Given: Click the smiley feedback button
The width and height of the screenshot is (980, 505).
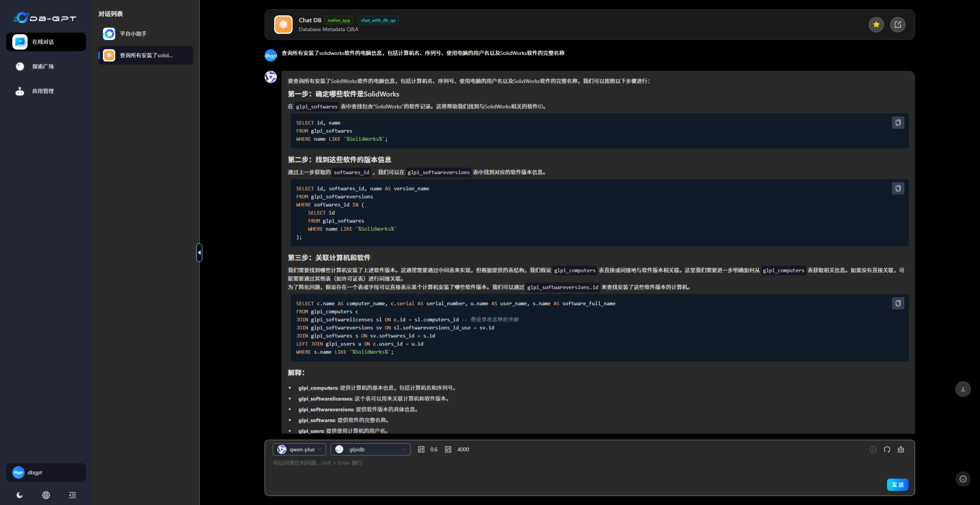Looking at the screenshot, I should tap(963, 479).
